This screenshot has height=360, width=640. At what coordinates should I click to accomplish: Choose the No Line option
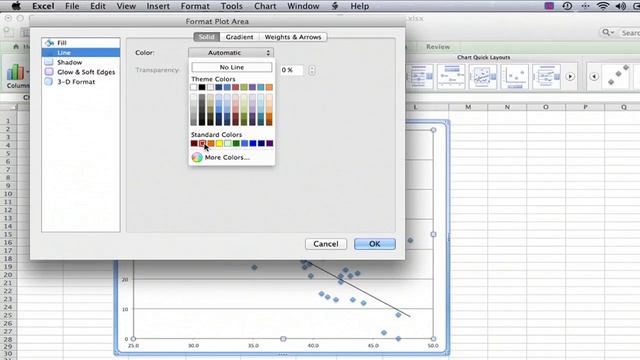231,67
